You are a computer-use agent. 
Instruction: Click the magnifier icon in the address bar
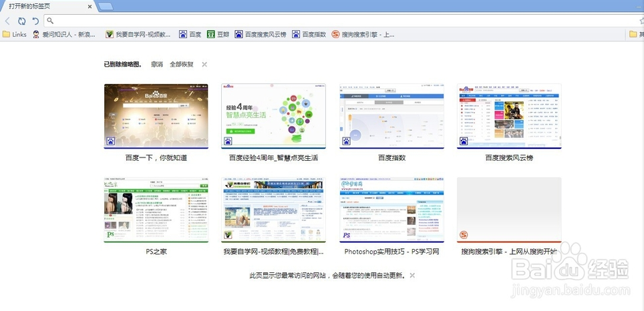(x=50, y=21)
